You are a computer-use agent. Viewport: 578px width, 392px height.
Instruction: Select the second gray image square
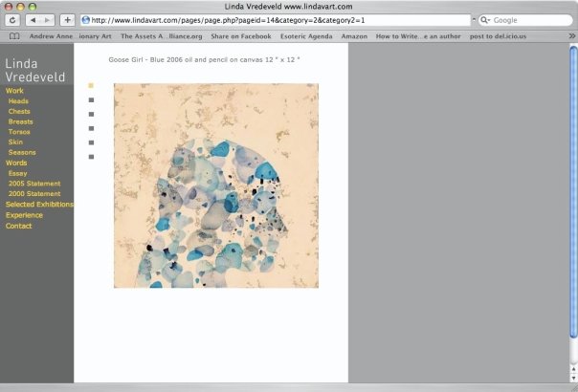91,99
